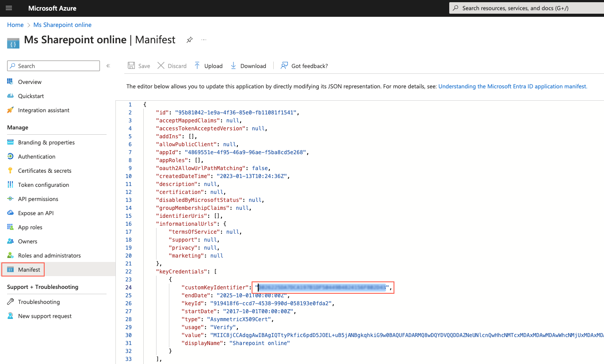Click the Download button label
This screenshot has height=364, width=604.
point(253,66)
